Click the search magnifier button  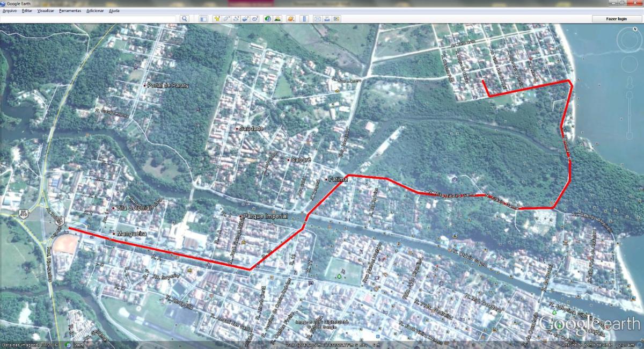coord(184,19)
